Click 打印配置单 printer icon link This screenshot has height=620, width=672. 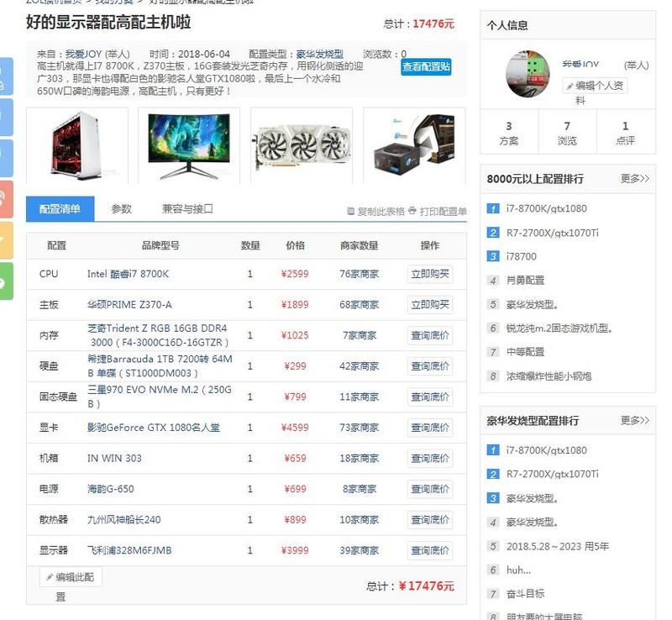click(x=438, y=212)
